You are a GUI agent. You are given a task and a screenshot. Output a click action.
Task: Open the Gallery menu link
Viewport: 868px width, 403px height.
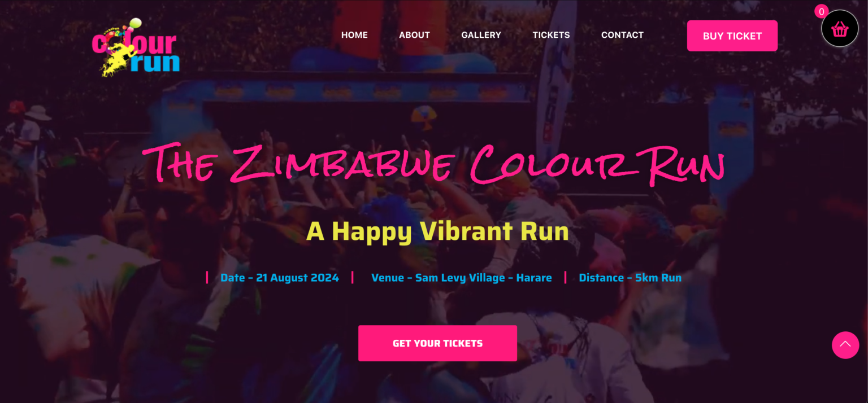[x=481, y=35]
